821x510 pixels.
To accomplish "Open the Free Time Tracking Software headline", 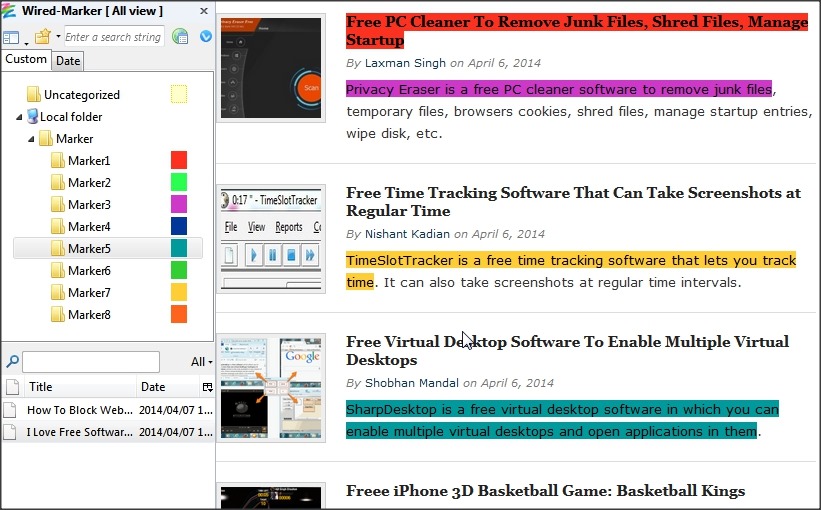I will coord(573,202).
